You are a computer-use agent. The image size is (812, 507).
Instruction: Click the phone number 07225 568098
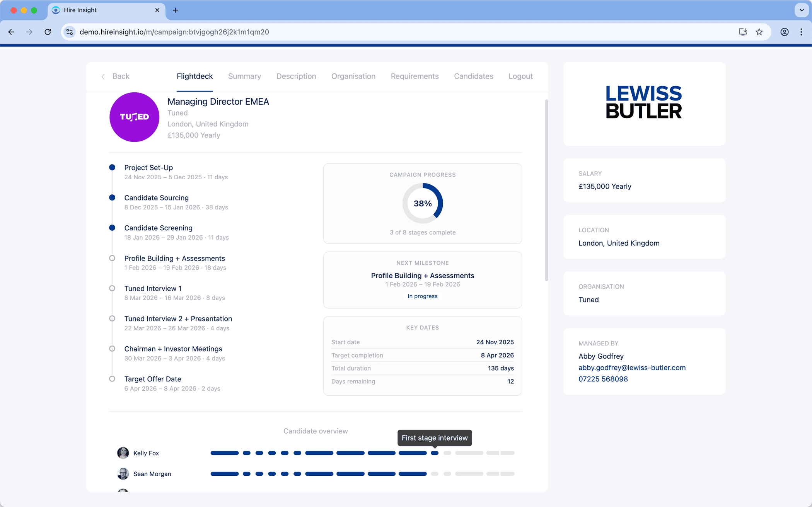click(603, 379)
